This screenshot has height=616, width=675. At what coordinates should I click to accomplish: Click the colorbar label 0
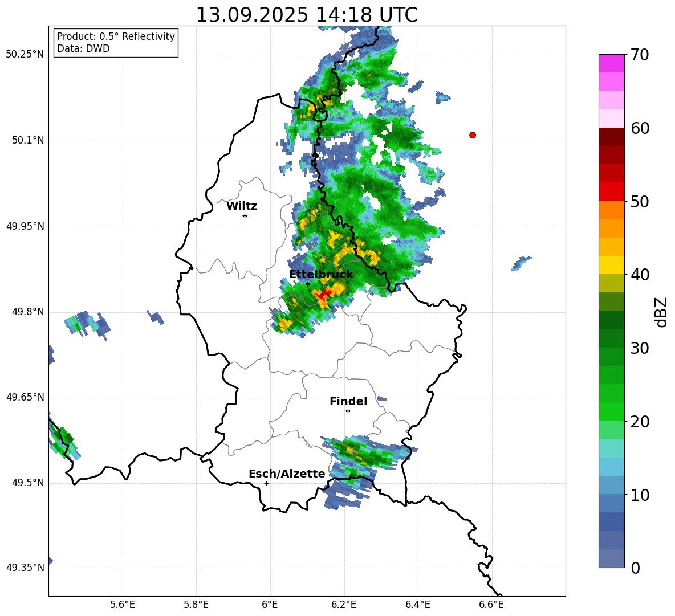point(635,568)
